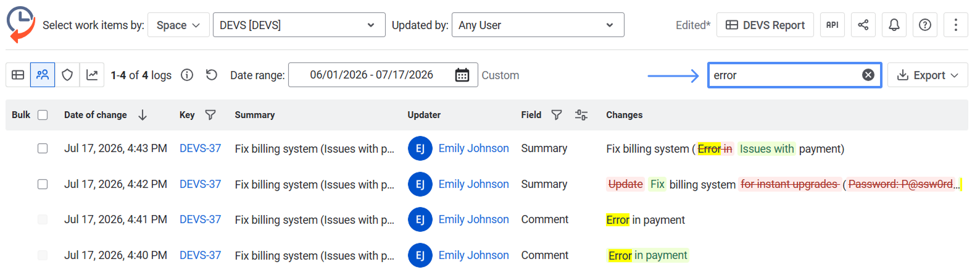Sort by Date of change arrow
This screenshot has height=280, width=980.
143,115
